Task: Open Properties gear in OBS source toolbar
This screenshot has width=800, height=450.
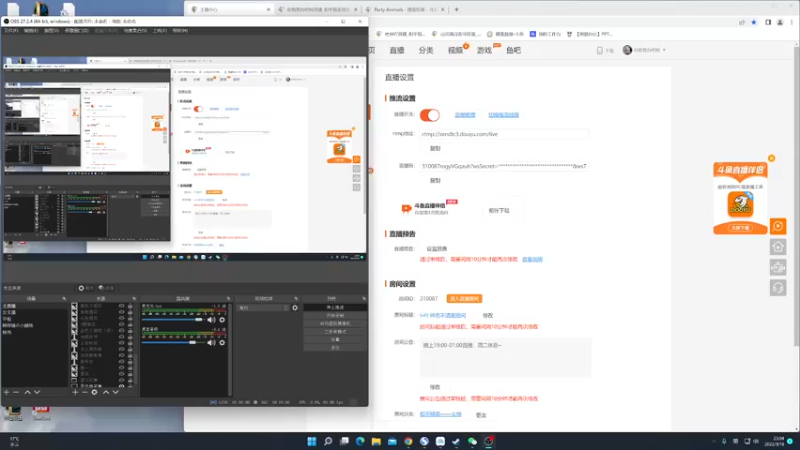Action: 86,288
